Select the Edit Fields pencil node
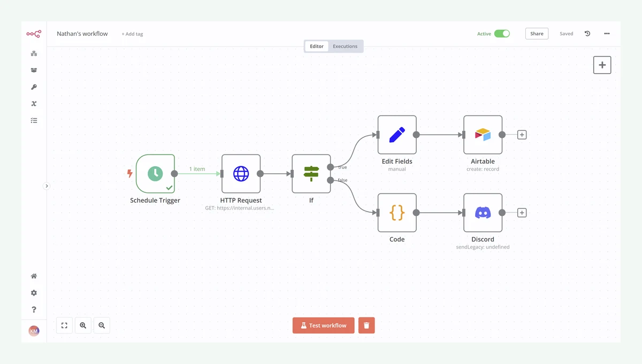Screen dimensions: 642x364 pos(397,135)
